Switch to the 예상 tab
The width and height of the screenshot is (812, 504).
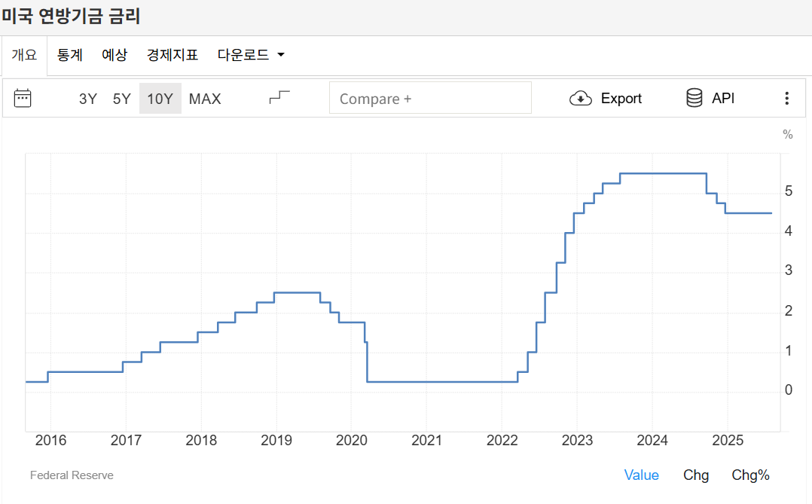(114, 54)
